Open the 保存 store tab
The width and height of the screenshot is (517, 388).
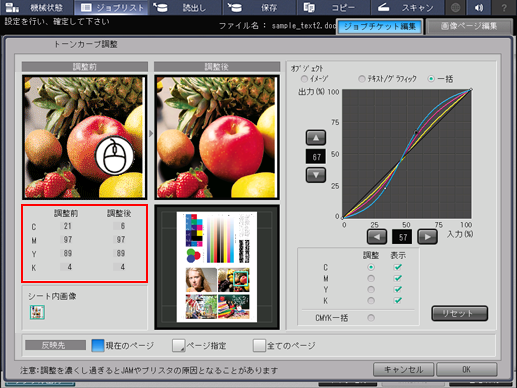260,7
